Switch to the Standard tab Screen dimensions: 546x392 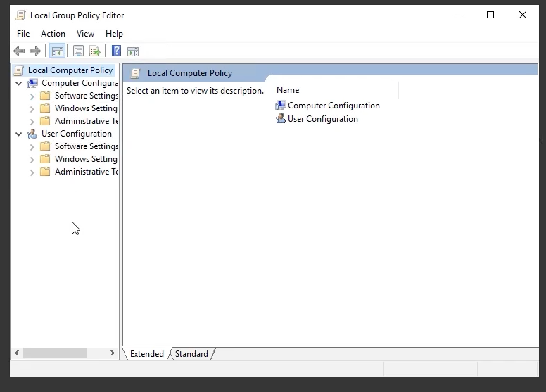pos(191,354)
